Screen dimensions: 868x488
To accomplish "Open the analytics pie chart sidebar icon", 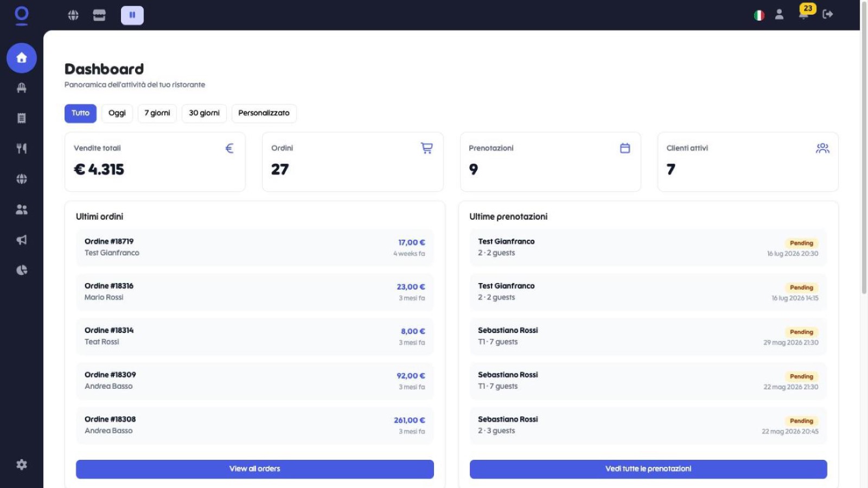I will pyautogui.click(x=22, y=270).
